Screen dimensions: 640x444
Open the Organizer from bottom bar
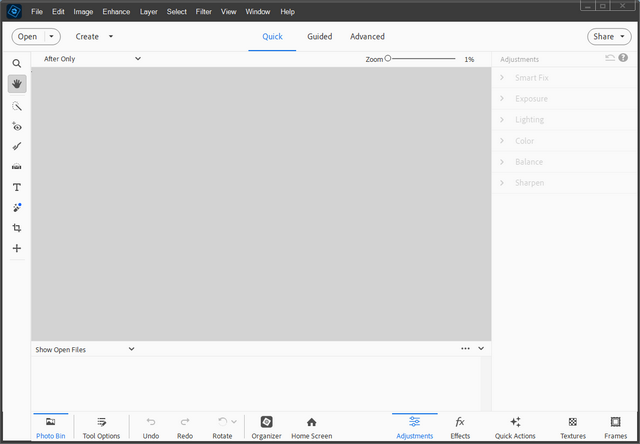pos(266,427)
